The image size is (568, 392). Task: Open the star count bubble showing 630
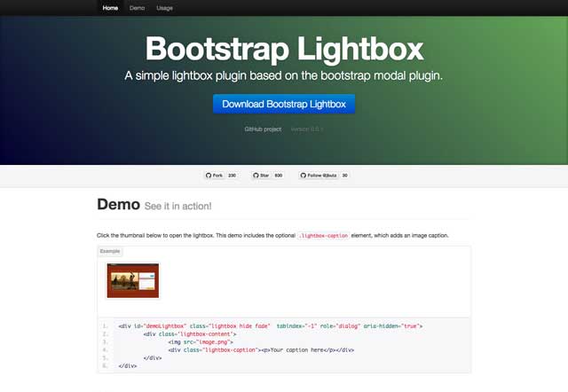coord(279,176)
